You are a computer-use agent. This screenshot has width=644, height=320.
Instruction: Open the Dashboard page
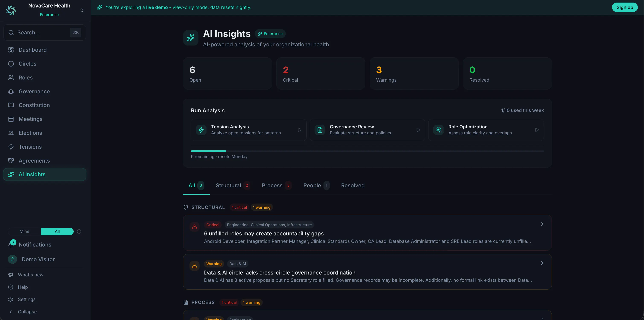[45, 50]
